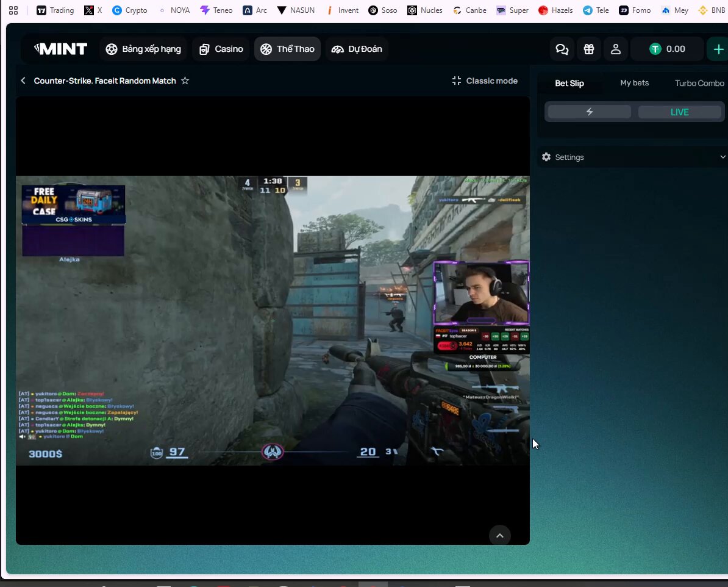Open the Casino menu
728x587 pixels.
(221, 49)
